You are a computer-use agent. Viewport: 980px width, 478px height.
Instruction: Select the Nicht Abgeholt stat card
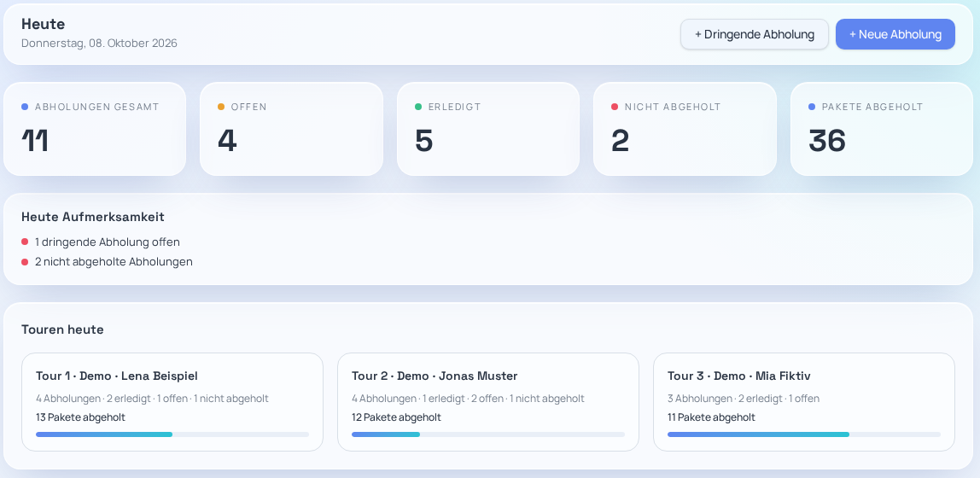tap(685, 130)
